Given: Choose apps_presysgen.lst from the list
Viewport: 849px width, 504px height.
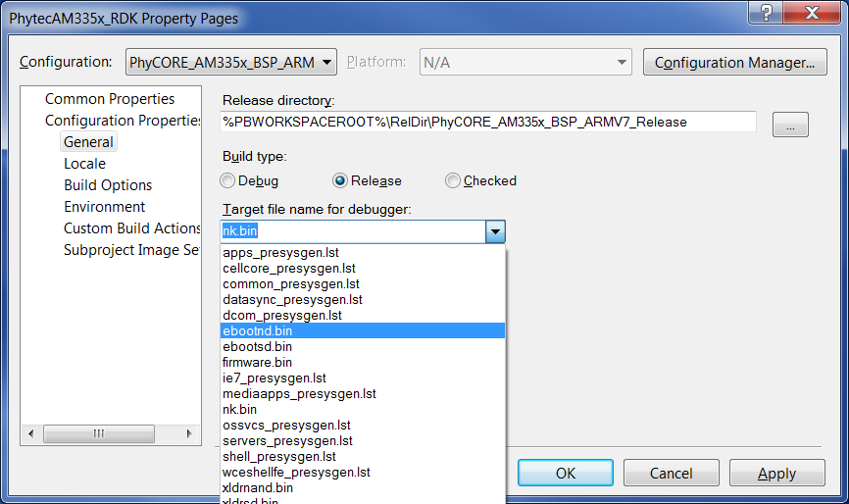Looking at the screenshot, I should coord(363,252).
